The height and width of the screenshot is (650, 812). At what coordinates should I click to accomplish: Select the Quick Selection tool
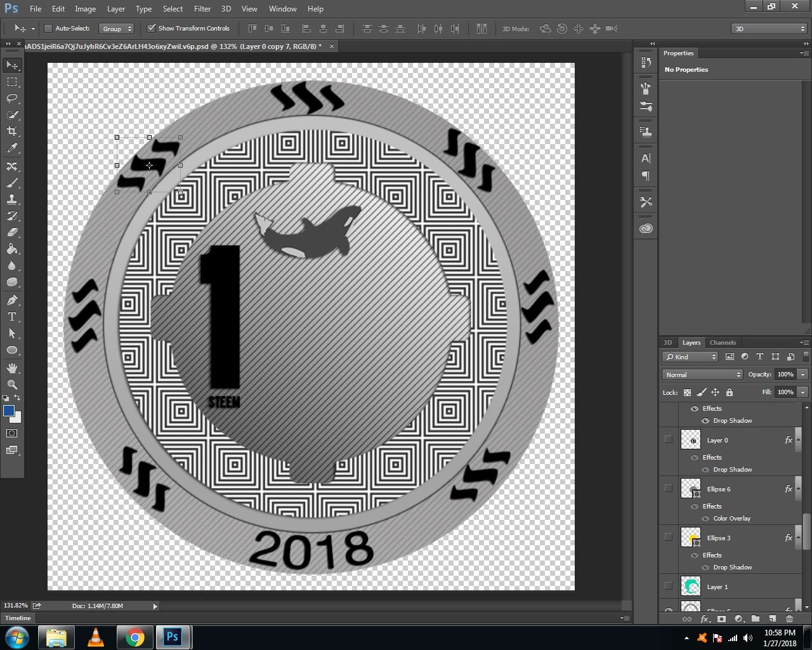coord(12,115)
